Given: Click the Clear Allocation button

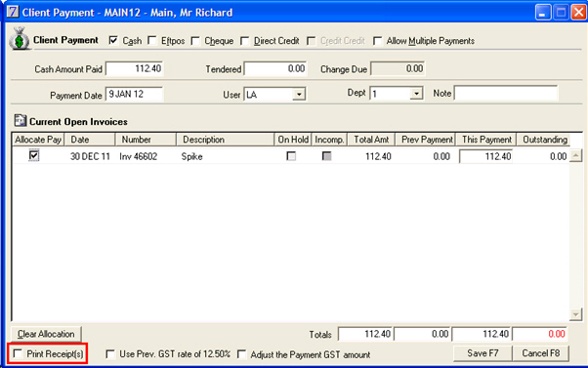Looking at the screenshot, I should (x=46, y=334).
